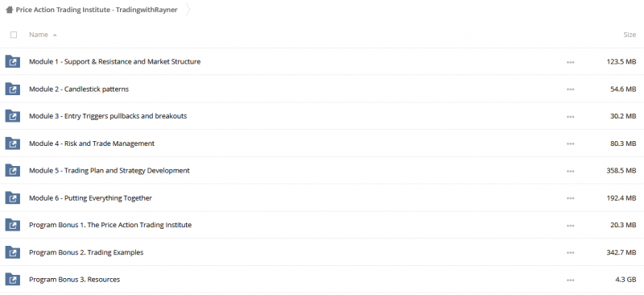Open more options for Program Bonus 2

(570, 253)
